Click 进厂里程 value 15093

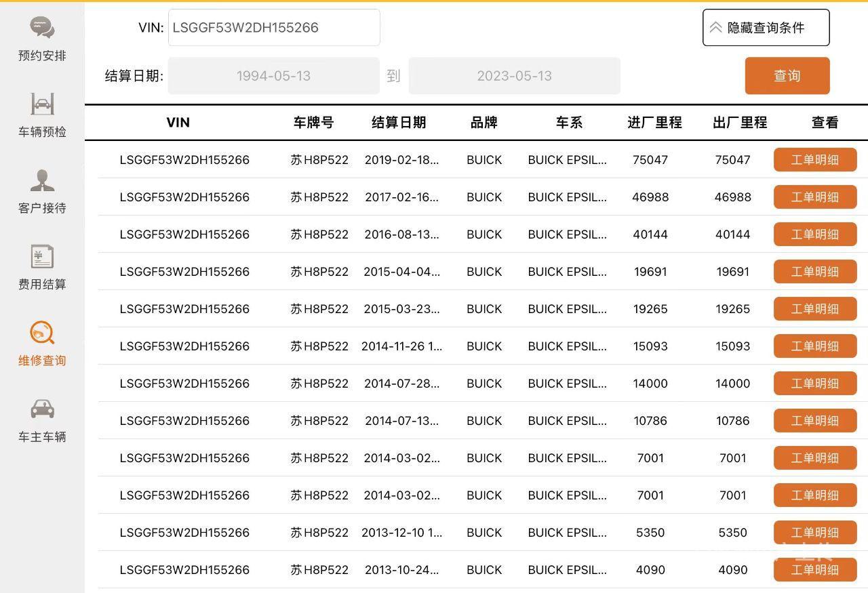(650, 346)
